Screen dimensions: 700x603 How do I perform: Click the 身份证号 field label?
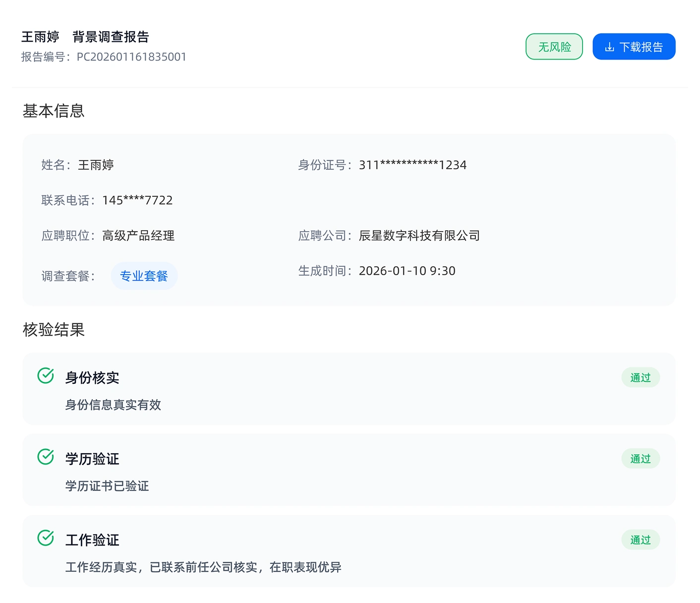pyautogui.click(x=325, y=165)
